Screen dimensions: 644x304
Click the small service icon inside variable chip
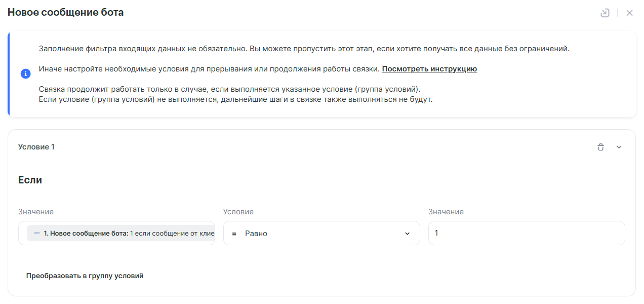click(x=36, y=234)
